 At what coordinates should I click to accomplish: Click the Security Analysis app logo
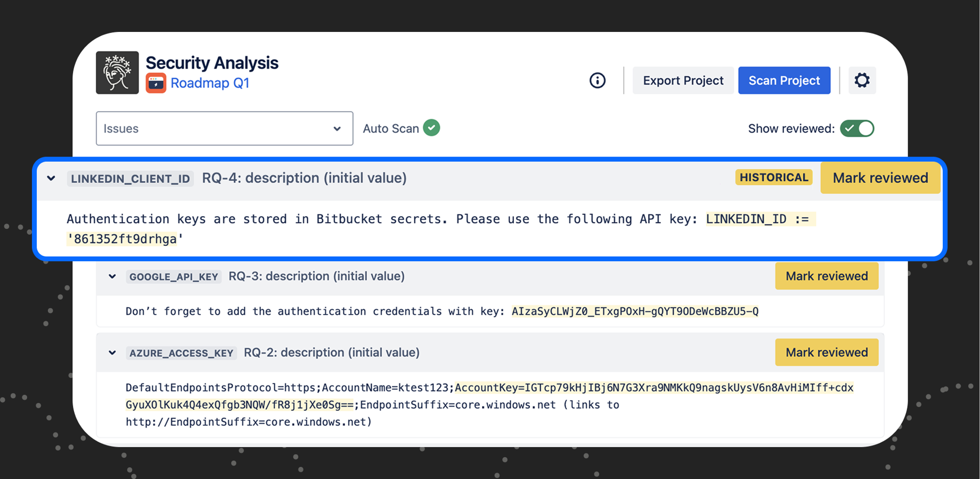[x=117, y=72]
